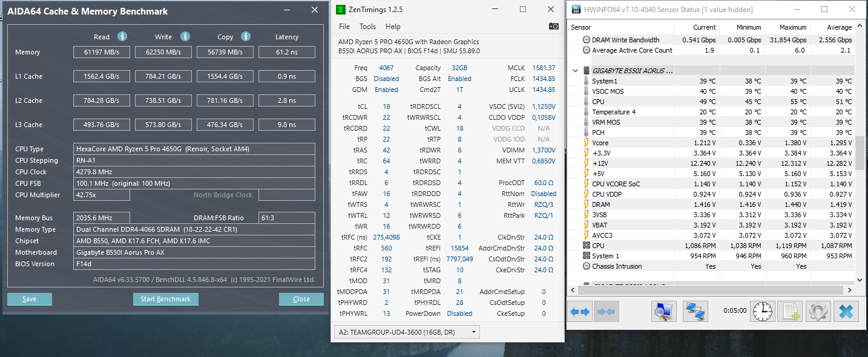Image resolution: width=868 pixels, height=357 pixels.
Task: Click the DRAM:FSB Ratio 61:3 field
Action: coord(287,218)
